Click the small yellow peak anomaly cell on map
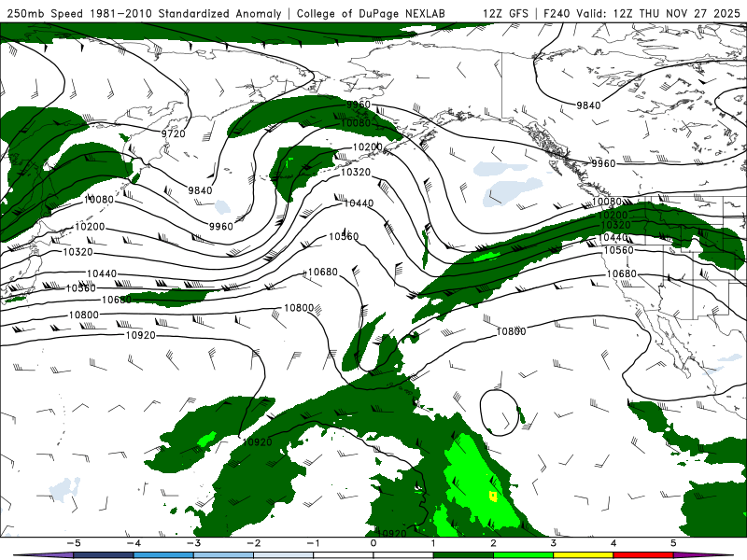747x560 pixels. tap(493, 497)
